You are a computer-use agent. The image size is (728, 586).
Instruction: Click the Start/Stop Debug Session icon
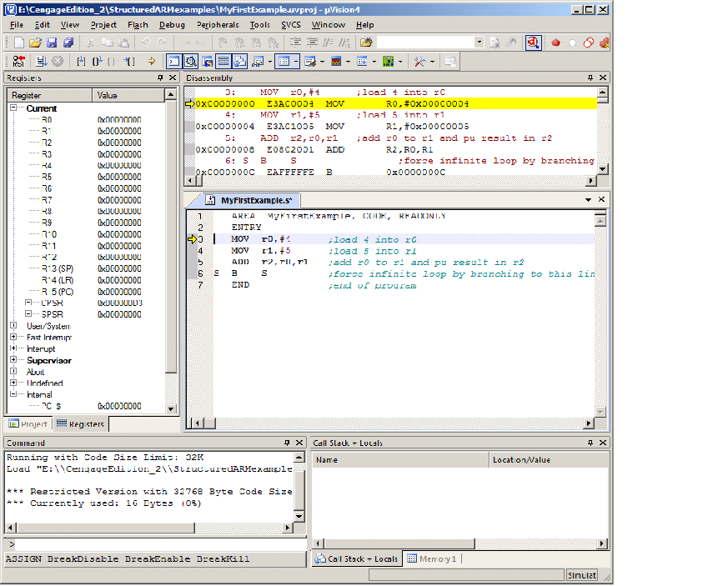(x=532, y=42)
